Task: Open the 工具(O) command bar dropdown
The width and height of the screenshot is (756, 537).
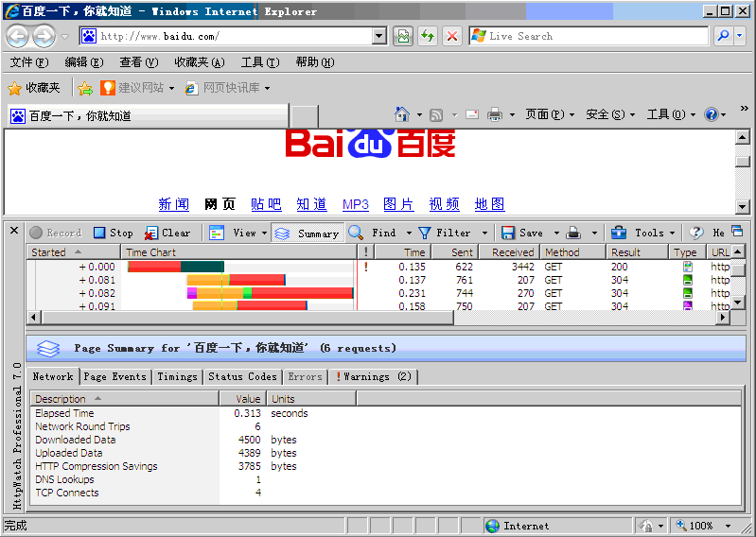Action: [x=671, y=114]
